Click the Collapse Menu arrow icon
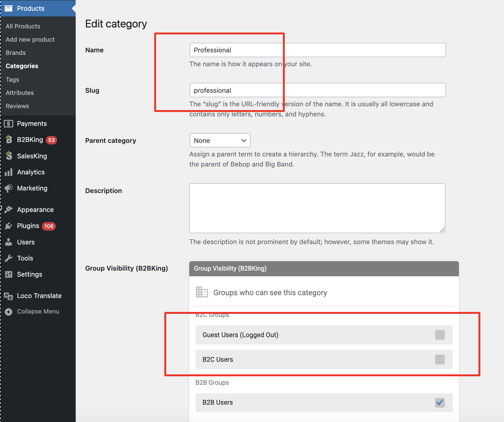 point(9,312)
